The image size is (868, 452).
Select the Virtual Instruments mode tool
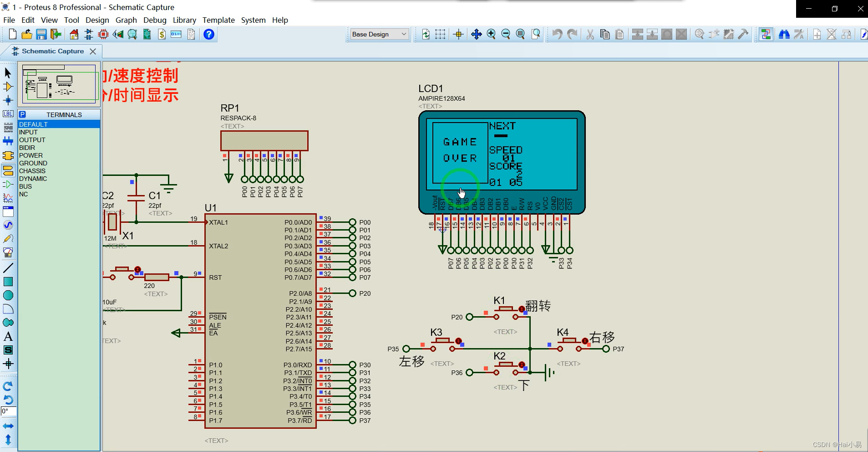(8, 252)
